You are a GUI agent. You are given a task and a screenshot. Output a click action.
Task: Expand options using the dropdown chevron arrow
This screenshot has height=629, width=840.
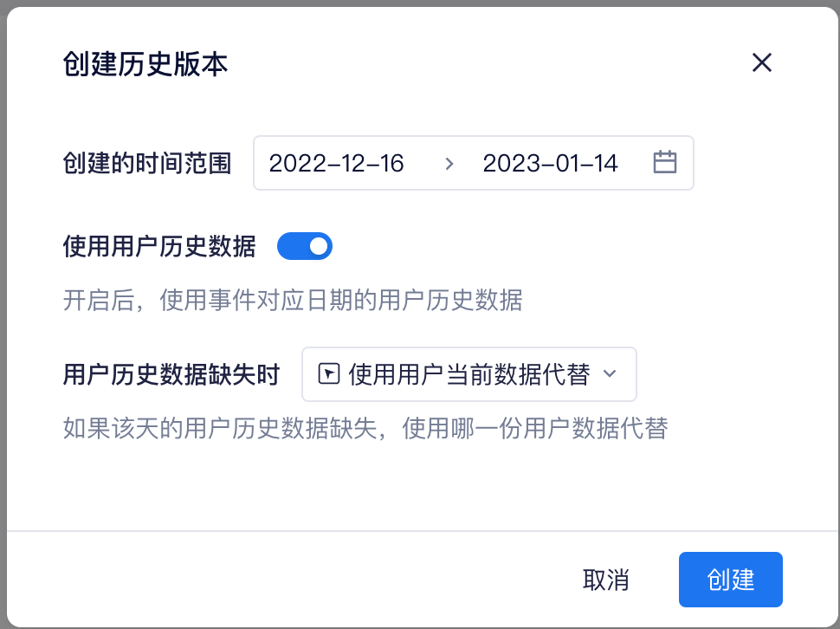[x=610, y=373]
